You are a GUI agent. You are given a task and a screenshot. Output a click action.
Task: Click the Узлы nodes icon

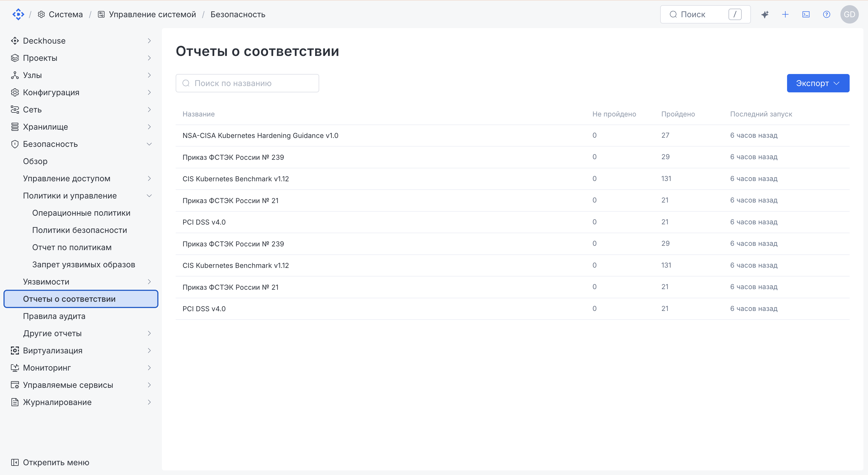point(15,75)
